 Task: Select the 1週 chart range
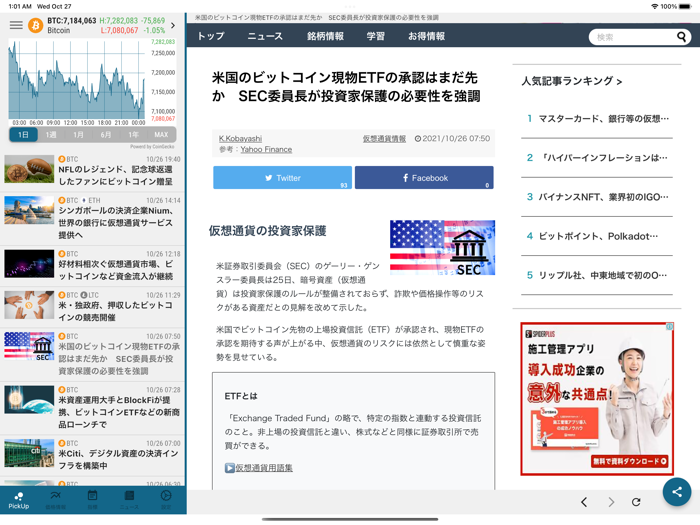[x=51, y=134]
